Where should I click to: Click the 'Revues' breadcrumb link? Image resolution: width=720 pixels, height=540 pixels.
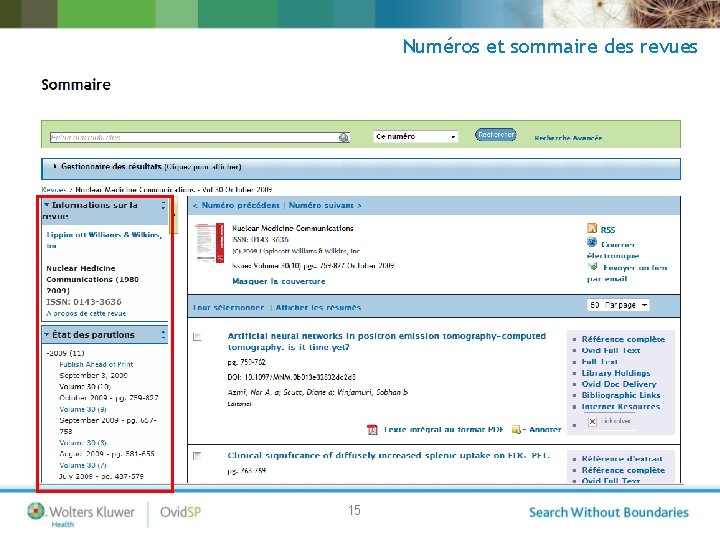click(x=54, y=189)
